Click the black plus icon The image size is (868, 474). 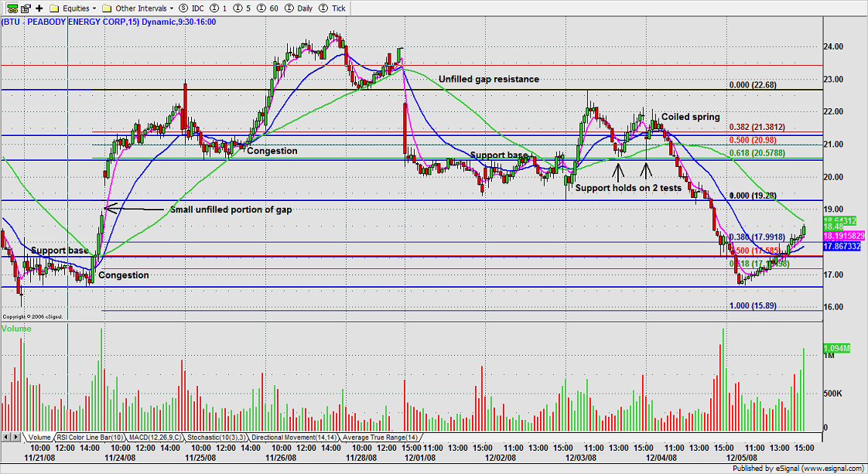[x=39, y=9]
